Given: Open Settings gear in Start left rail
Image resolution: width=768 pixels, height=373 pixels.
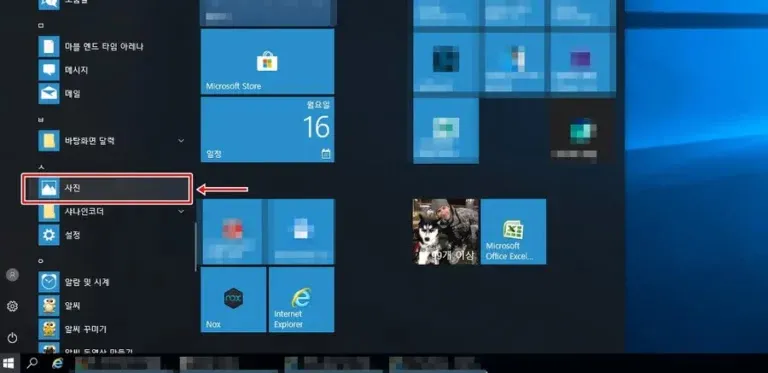Looking at the screenshot, I should click(x=12, y=306).
